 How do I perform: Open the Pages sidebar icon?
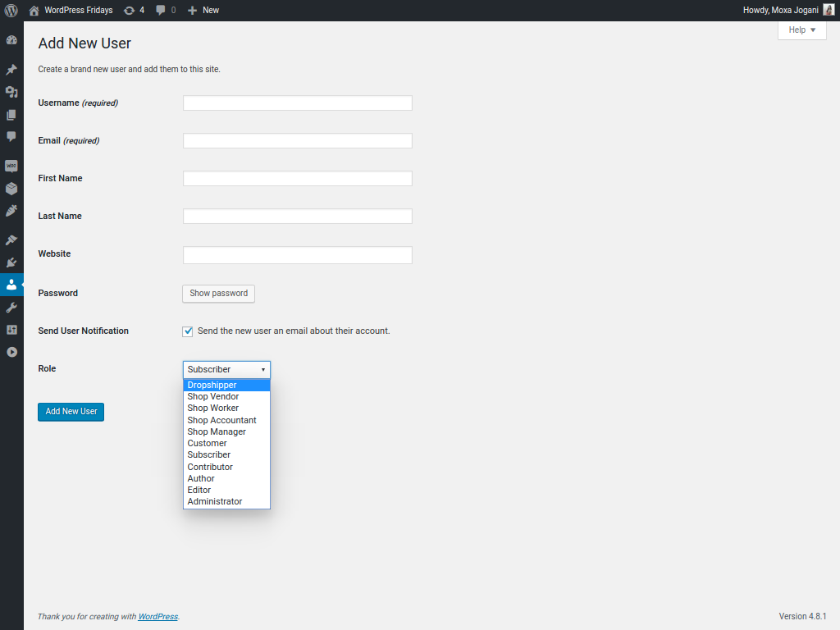point(11,115)
